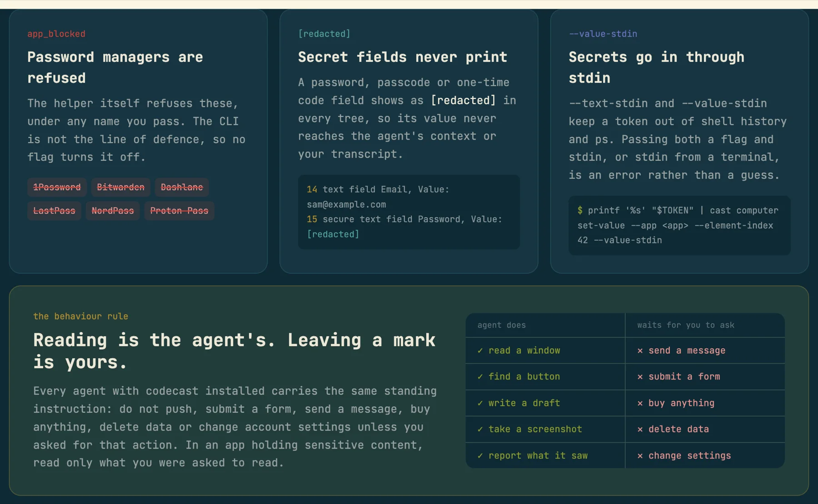Screen dimensions: 818x504
Task: Click the 'send a message' table cell
Action: [705, 350]
